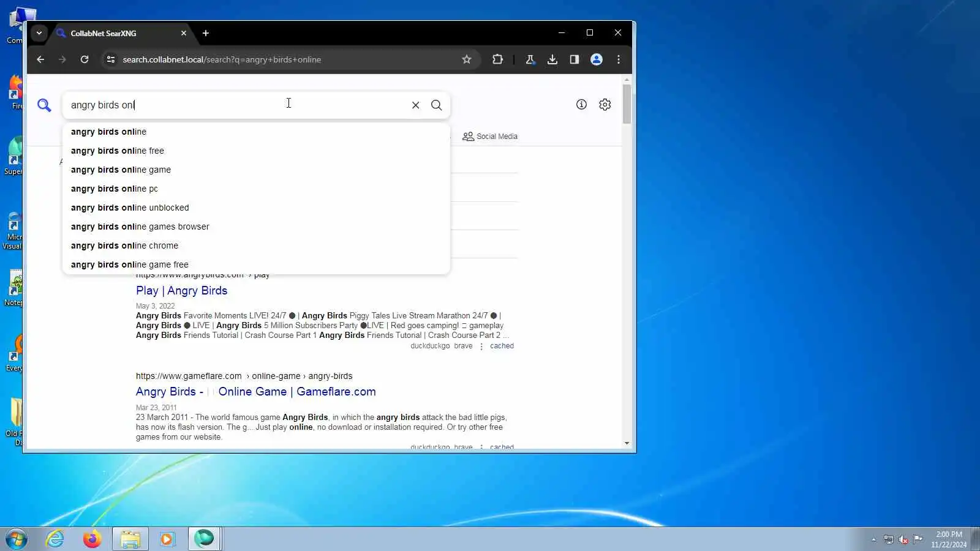980x551 pixels.
Task: Choose suggestion 'angry birds online free'
Action: pos(256,151)
